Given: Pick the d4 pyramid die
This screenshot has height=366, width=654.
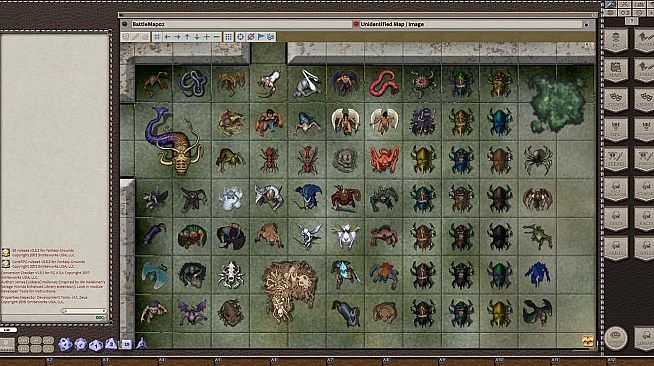Looking at the screenshot, I should click(141, 343).
